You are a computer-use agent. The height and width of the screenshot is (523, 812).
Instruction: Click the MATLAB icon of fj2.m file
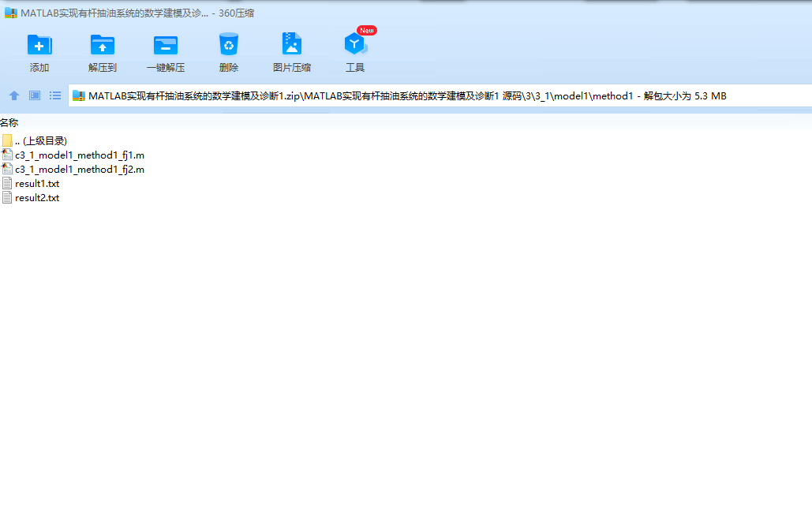pos(7,170)
